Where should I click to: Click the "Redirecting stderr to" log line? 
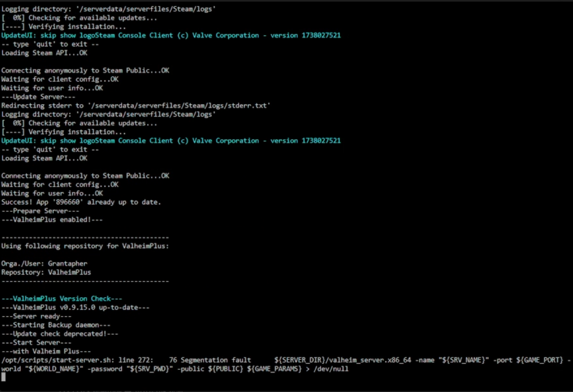click(136, 105)
